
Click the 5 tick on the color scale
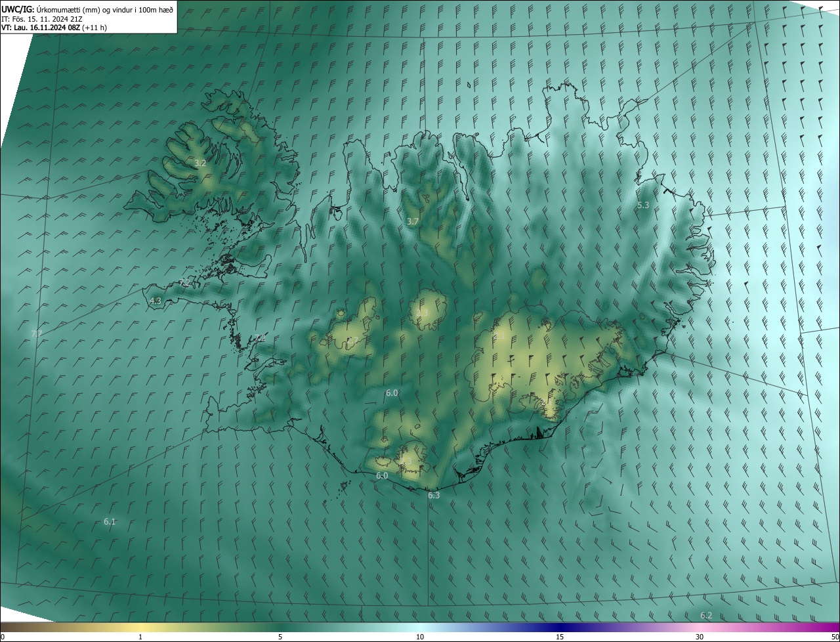tap(280, 637)
